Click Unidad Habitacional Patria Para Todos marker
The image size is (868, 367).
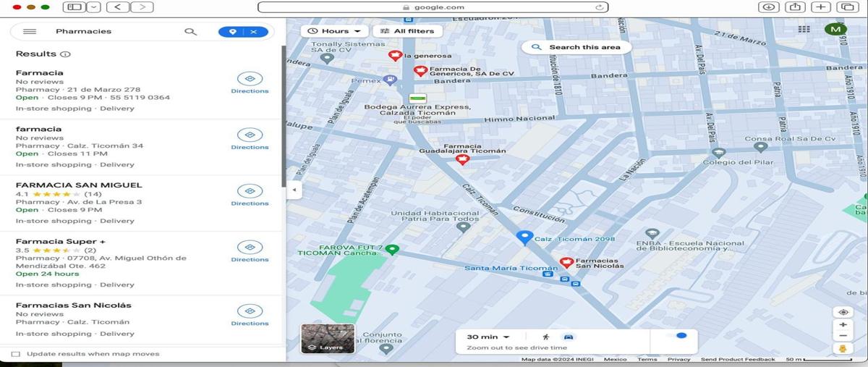pos(464,227)
